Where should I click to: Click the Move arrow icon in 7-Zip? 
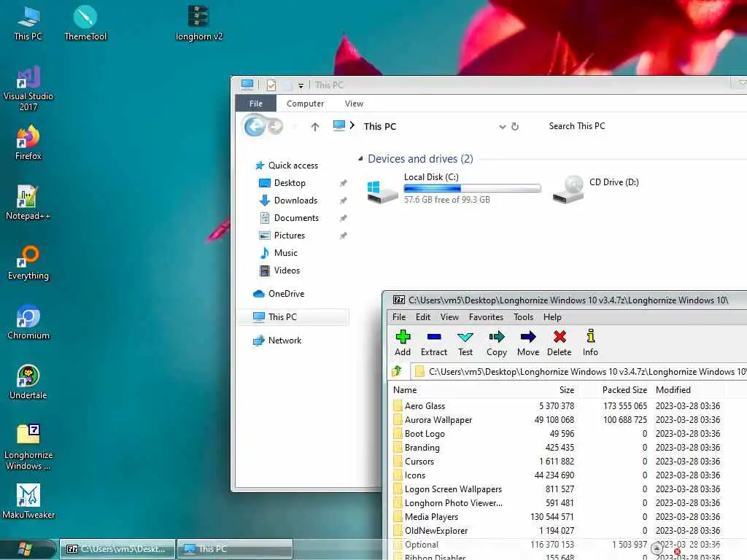click(528, 343)
